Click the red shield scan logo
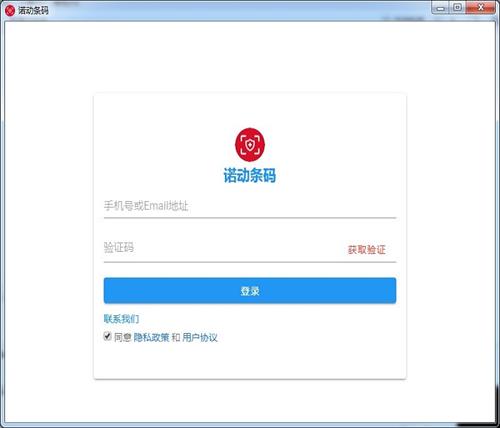 250,145
